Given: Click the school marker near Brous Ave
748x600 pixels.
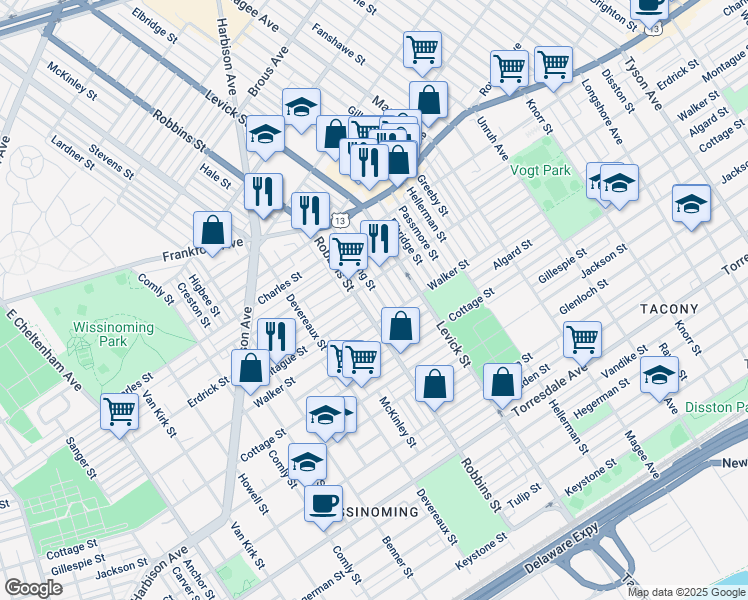Looking at the screenshot, I should (301, 108).
